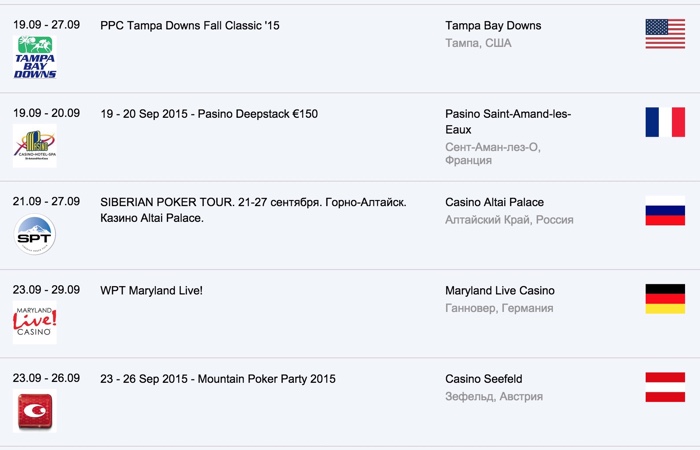The image size is (700, 450).
Task: Open the SIBERIAN POKER TOUR event title
Action: (x=253, y=210)
